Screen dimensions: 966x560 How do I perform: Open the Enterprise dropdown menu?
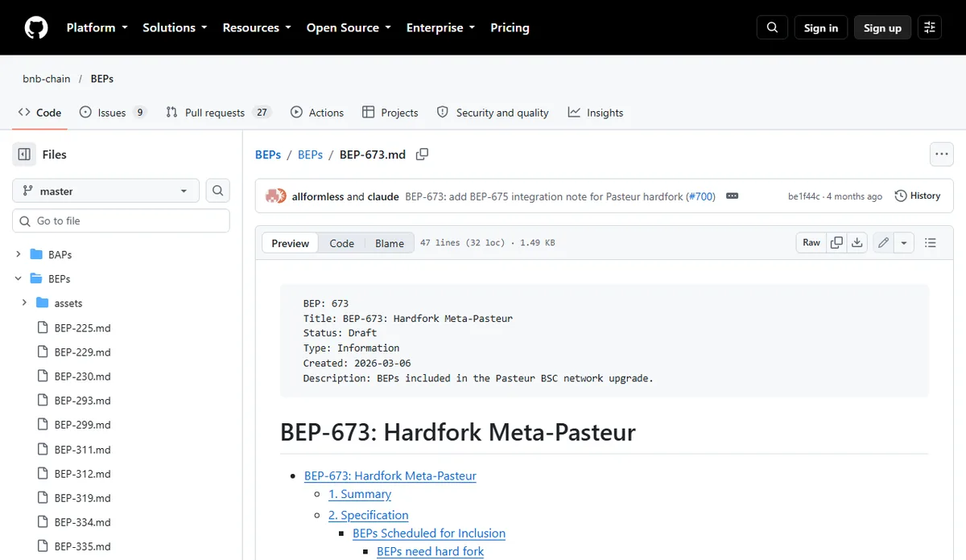coord(440,27)
